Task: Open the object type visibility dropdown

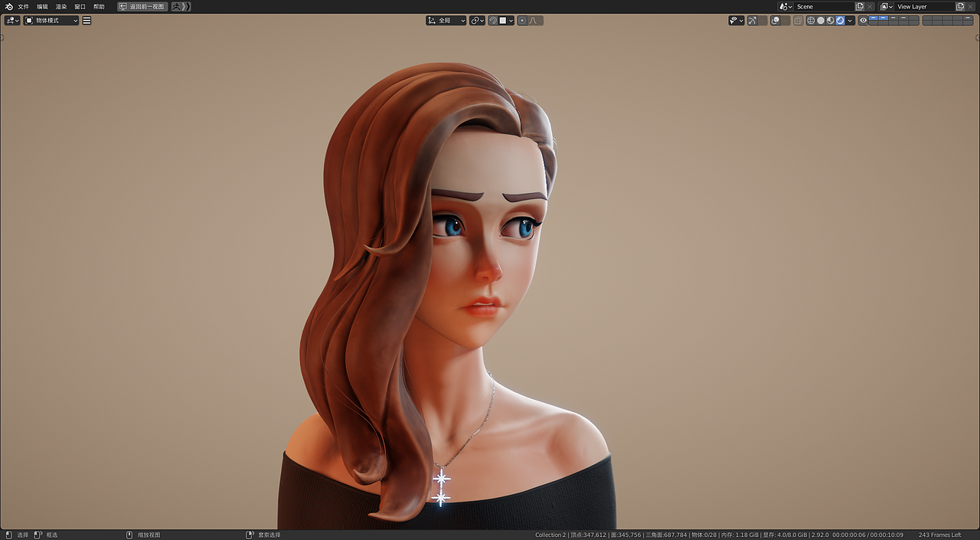Action: pos(737,21)
